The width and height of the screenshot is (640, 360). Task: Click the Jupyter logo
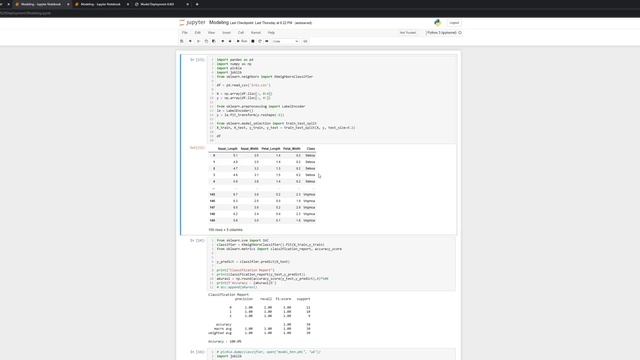tap(192, 22)
